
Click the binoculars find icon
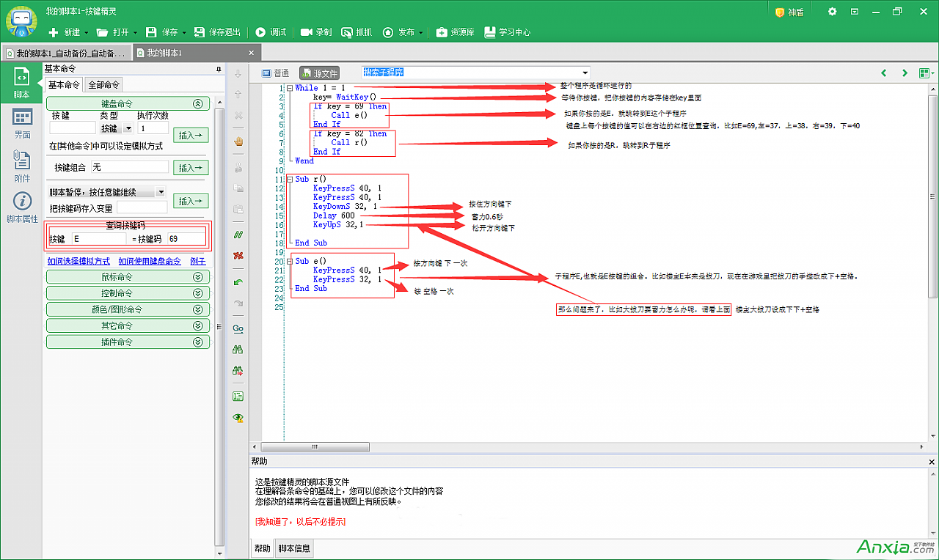(238, 350)
